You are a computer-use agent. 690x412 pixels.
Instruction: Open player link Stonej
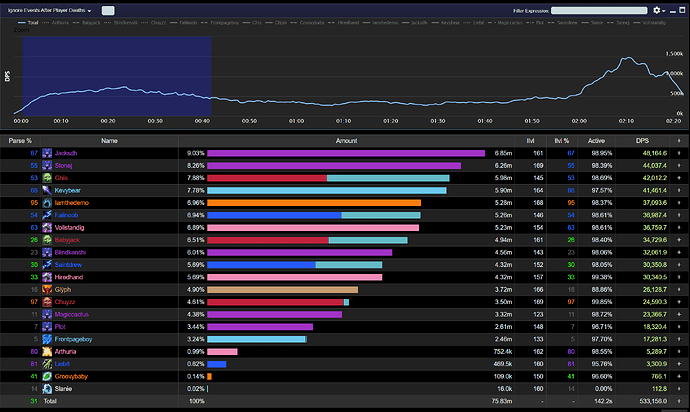tap(66, 165)
